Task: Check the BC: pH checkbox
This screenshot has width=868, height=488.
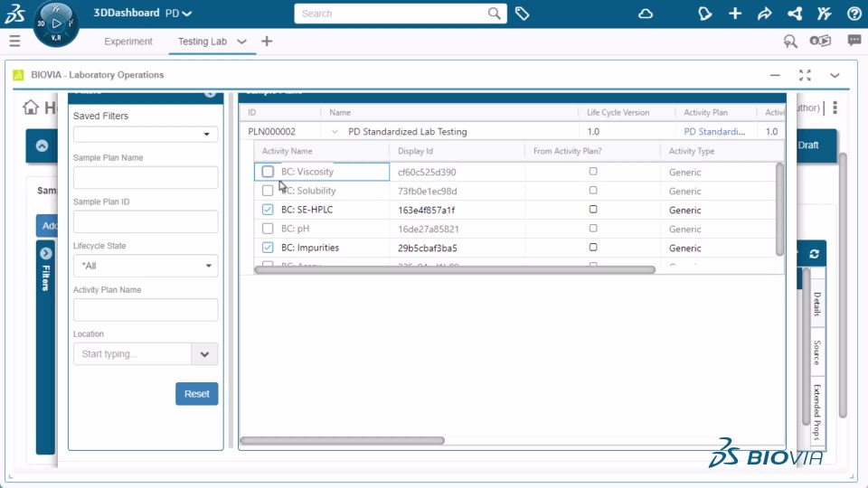Action: pos(268,229)
